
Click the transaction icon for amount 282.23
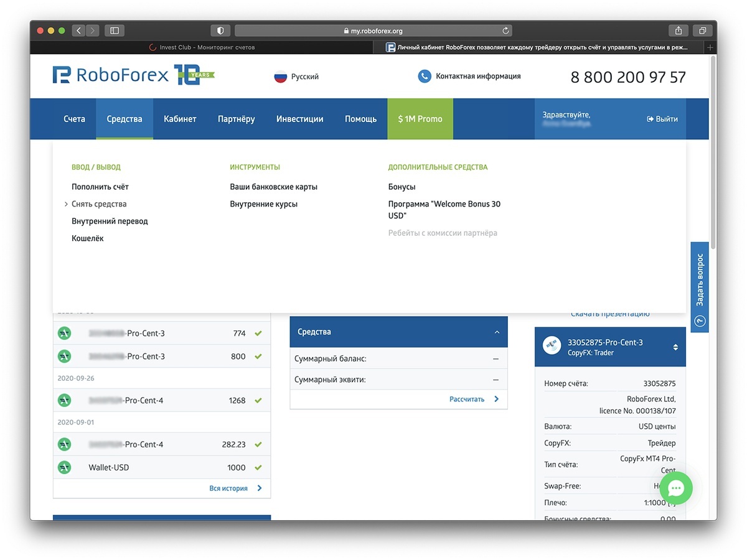pyautogui.click(x=64, y=444)
